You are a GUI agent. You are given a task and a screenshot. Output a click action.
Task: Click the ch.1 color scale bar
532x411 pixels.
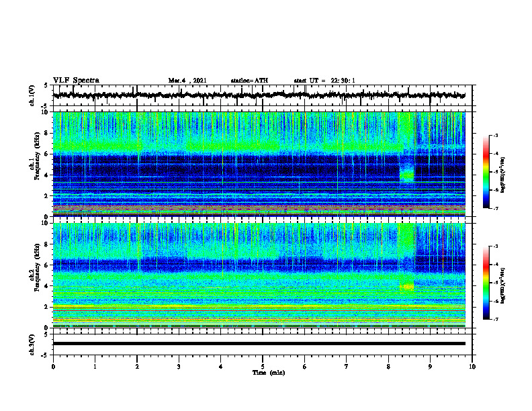[x=486, y=172]
